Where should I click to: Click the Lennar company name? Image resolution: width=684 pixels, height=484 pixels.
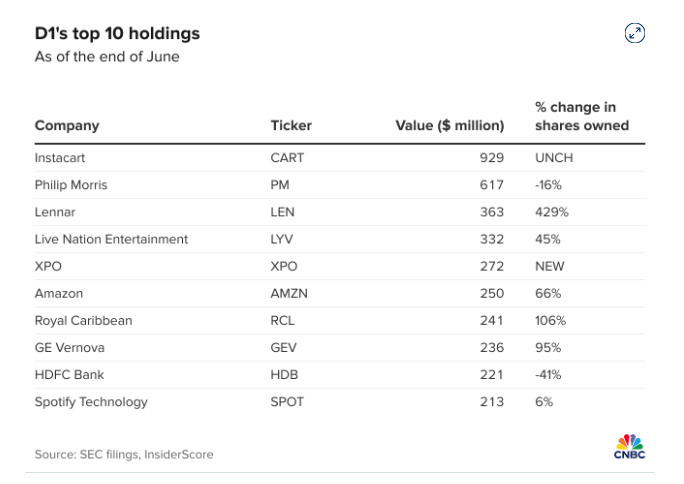pyautogui.click(x=55, y=212)
